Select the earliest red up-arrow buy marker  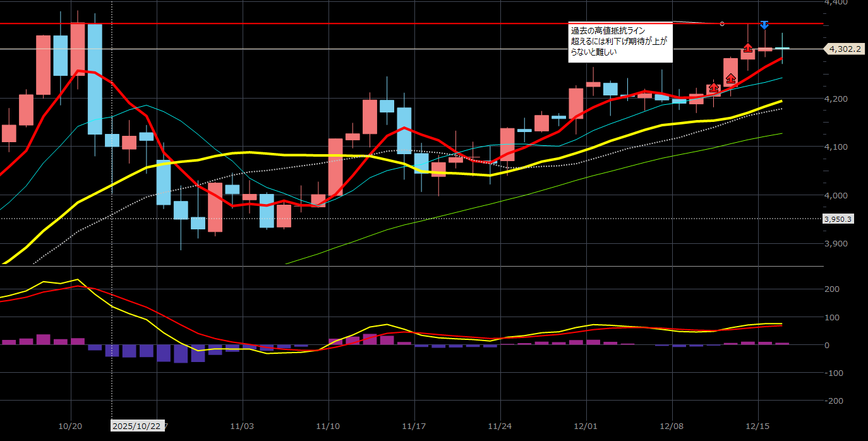pos(713,87)
